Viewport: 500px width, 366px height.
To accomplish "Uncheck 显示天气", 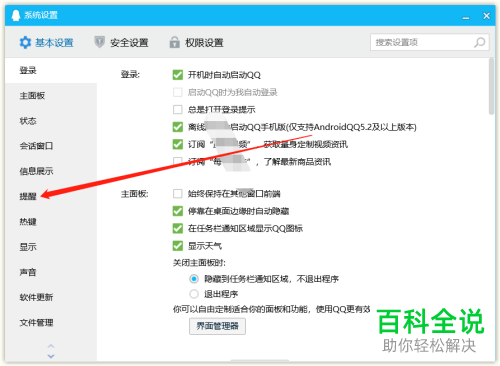I will (178, 246).
